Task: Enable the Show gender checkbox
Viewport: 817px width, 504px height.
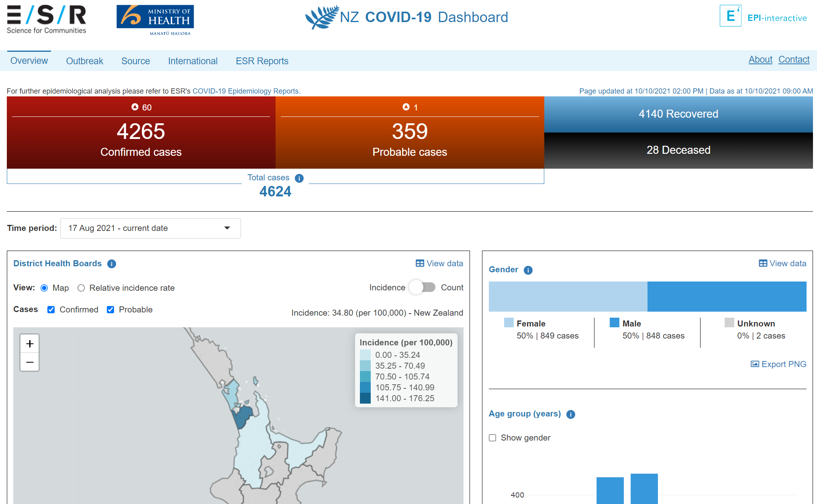Action: tap(492, 438)
